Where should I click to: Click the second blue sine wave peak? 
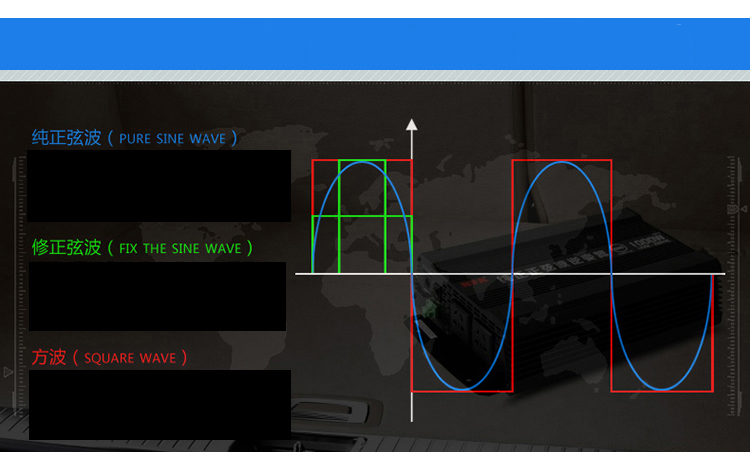[x=561, y=163]
